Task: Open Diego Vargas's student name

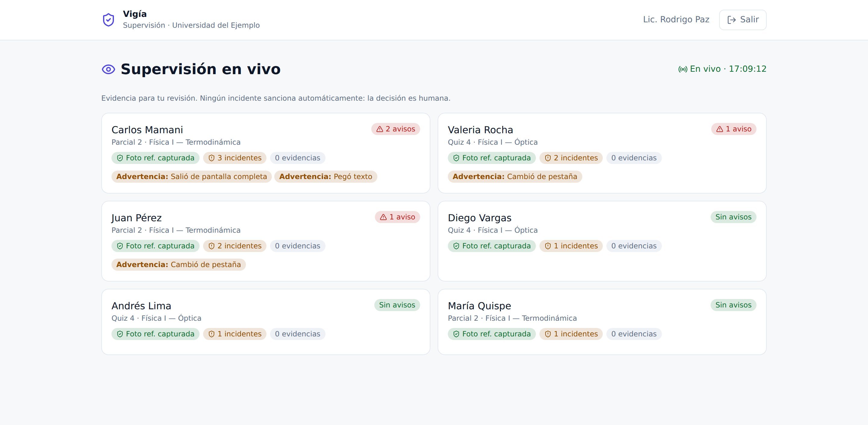Action: pyautogui.click(x=480, y=218)
